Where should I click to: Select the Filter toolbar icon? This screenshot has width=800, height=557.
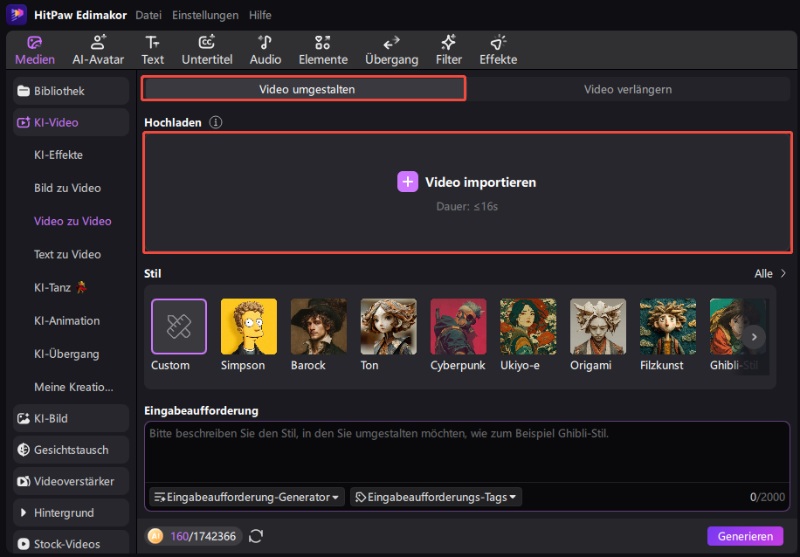(x=448, y=49)
